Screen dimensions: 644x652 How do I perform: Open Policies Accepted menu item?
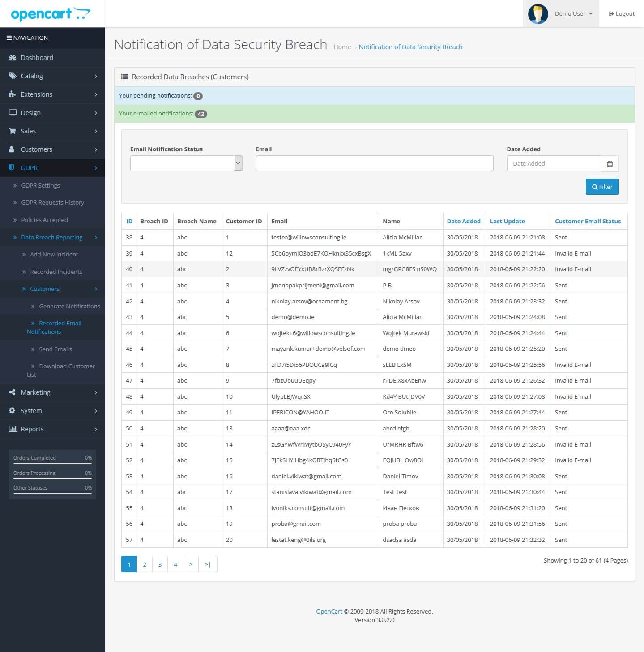click(x=44, y=220)
